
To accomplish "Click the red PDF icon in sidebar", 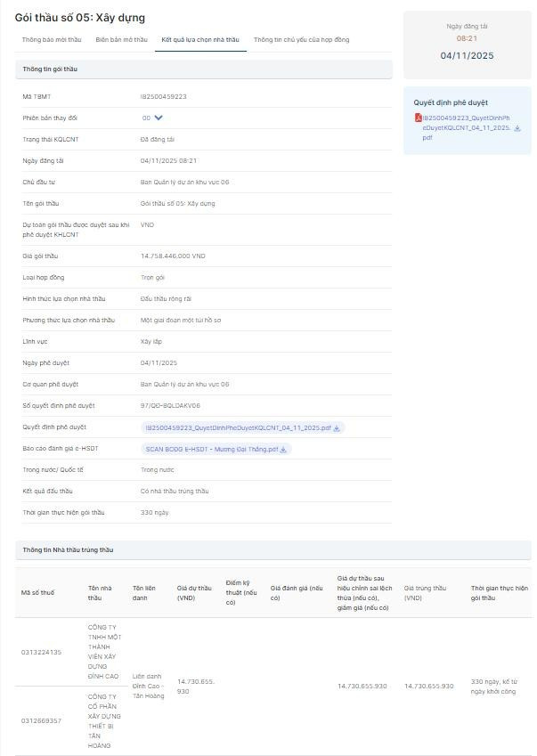I will pos(418,118).
